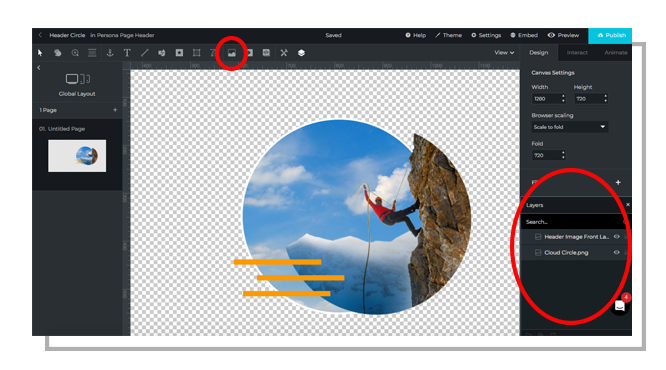The height and width of the screenshot is (370, 666).
Task: Add a new page with plus
Action: pos(115,110)
